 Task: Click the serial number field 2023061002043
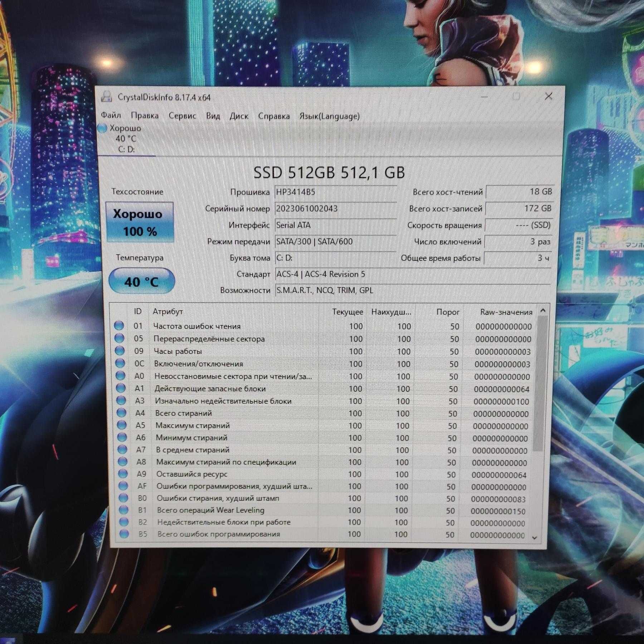(336, 209)
